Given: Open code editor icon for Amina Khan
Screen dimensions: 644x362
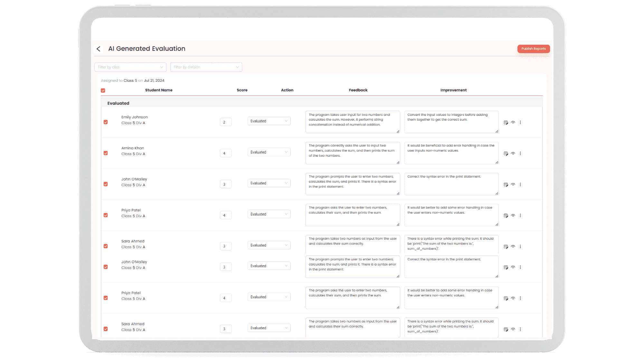Looking at the screenshot, I should 506,153.
